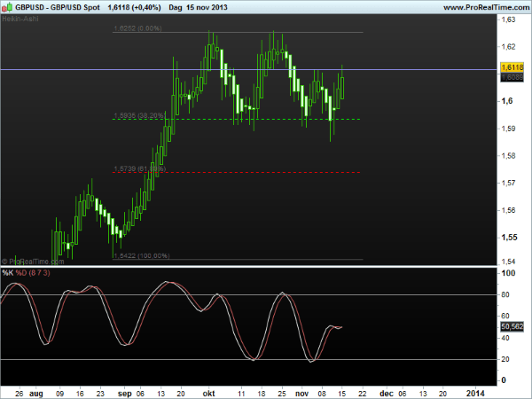The height and width of the screenshot is (399, 532).
Task: Click the dec month label on the time axis
Action: [386, 394]
